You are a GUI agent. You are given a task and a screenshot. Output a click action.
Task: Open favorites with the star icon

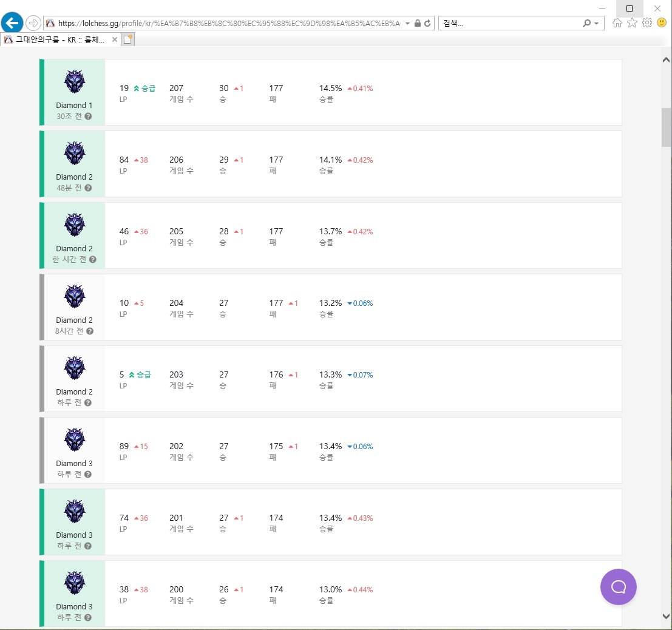click(632, 23)
